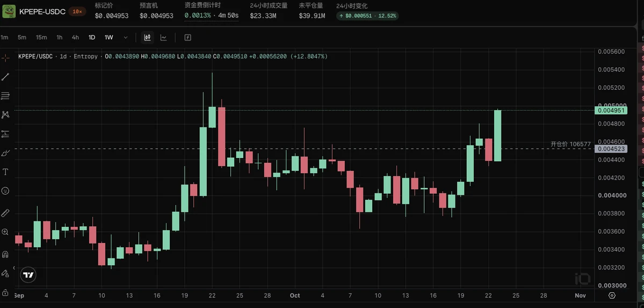Viewport: 644px width, 308px height.
Task: Select the 1D timeframe
Action: tap(92, 38)
